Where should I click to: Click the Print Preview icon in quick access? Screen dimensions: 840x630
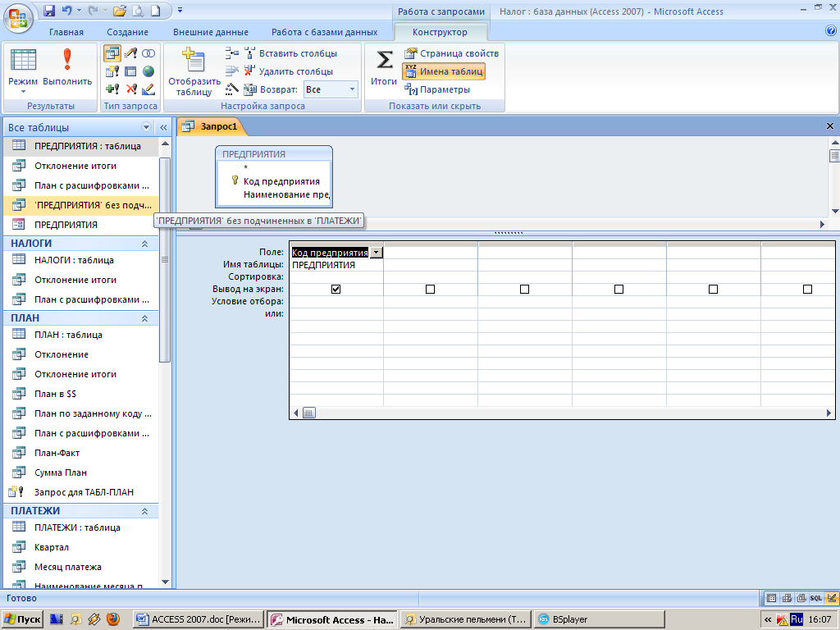coord(138,10)
